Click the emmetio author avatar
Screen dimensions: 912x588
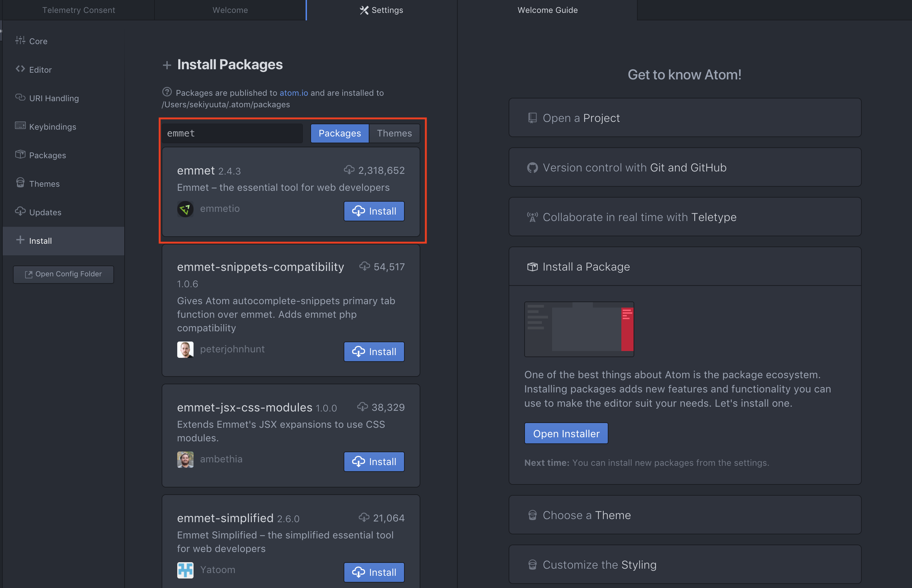coord(185,209)
